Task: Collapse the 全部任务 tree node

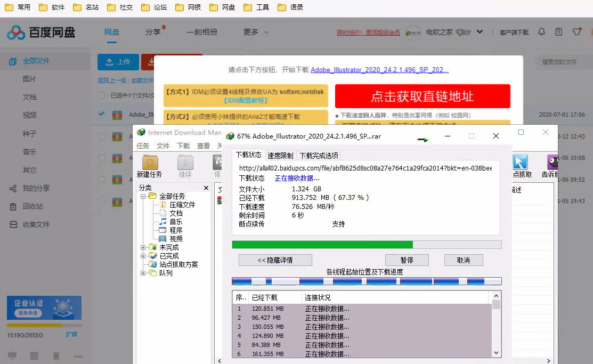Action: [143, 196]
